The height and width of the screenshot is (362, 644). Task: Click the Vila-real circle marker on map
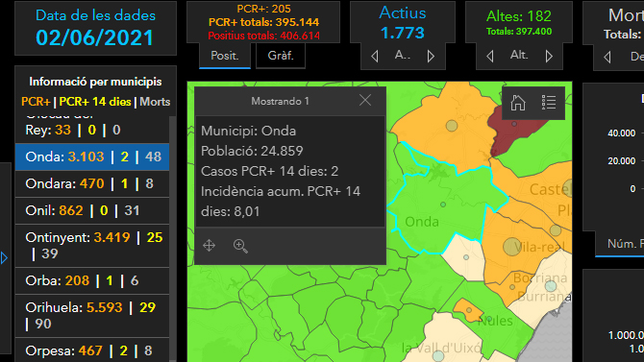(x=511, y=247)
